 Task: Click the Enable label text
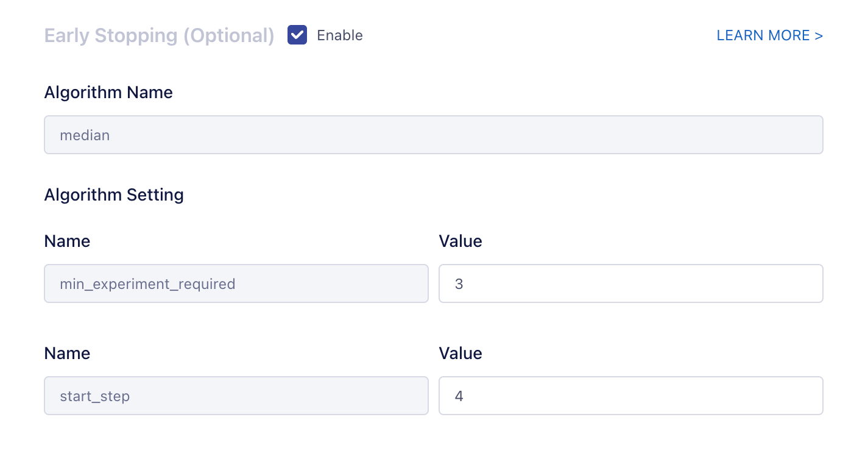pyautogui.click(x=339, y=35)
